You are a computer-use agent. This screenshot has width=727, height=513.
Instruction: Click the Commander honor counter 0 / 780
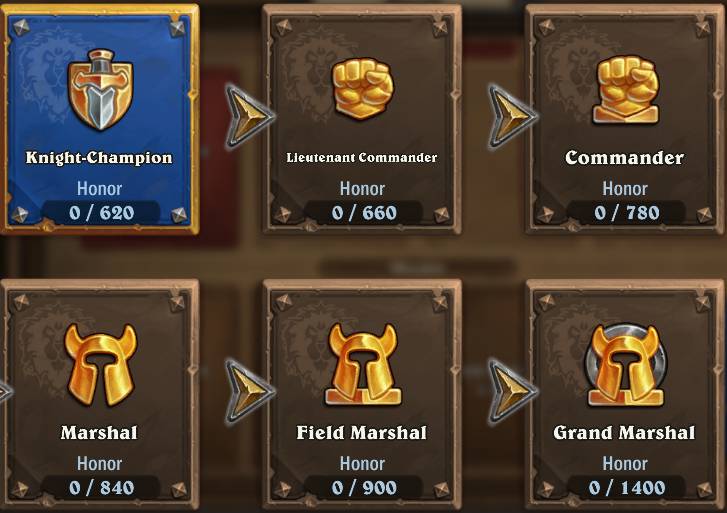[627, 212]
